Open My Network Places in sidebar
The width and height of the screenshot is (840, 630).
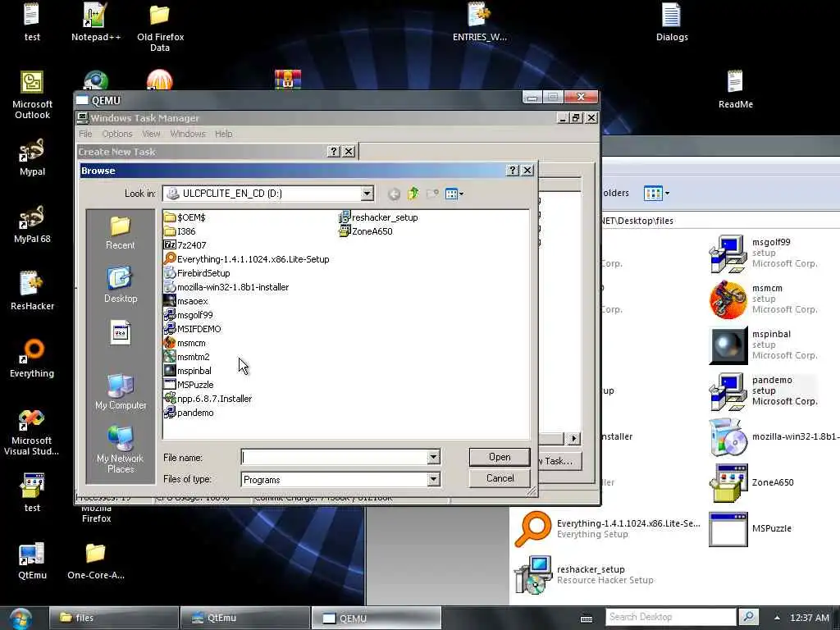coord(120,450)
